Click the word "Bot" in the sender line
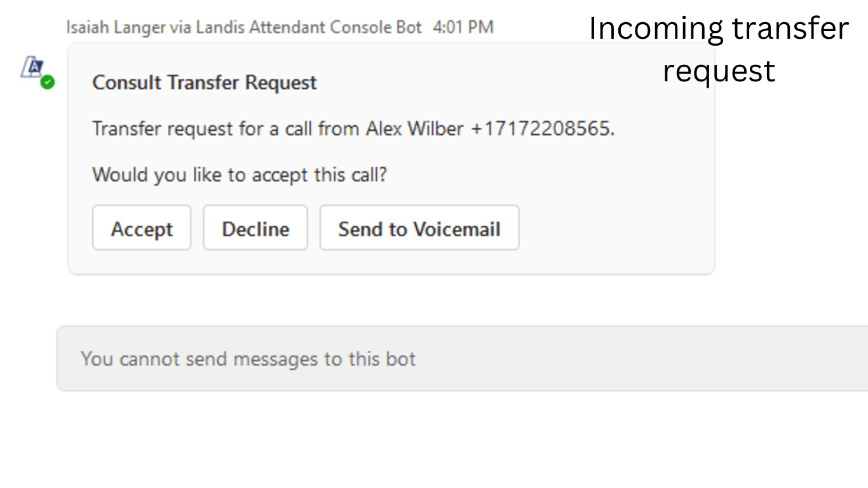868x488 pixels. click(x=408, y=27)
